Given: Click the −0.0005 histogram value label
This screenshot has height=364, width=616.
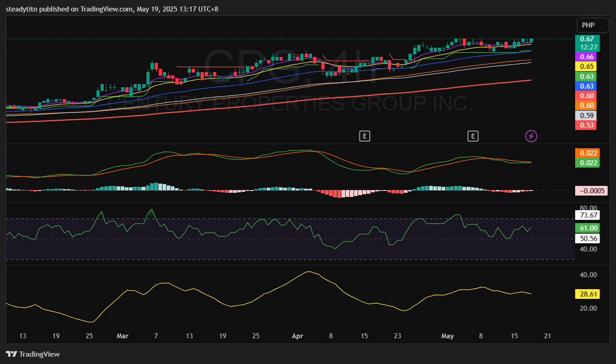Looking at the screenshot, I should point(592,191).
